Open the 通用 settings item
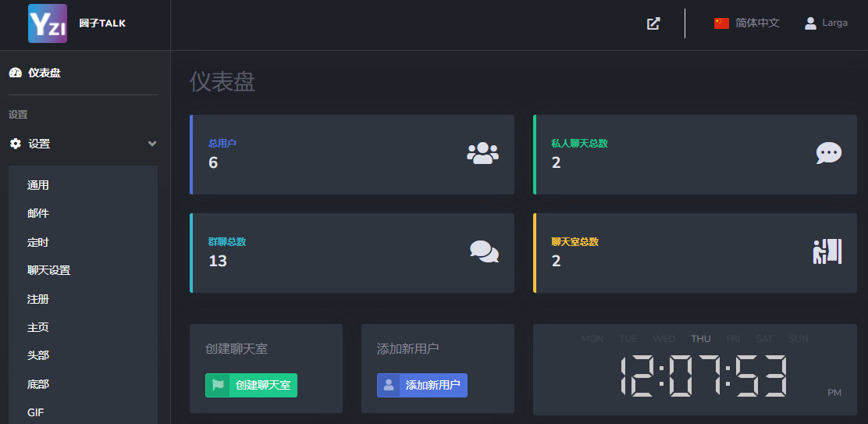868x424 pixels. [38, 185]
